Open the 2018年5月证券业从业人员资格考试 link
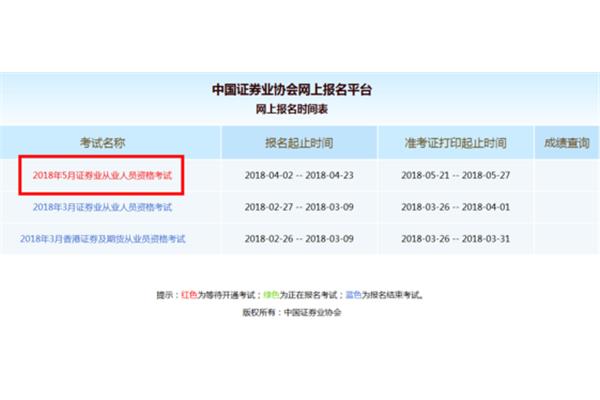This screenshot has width=600, height=400. [102, 175]
